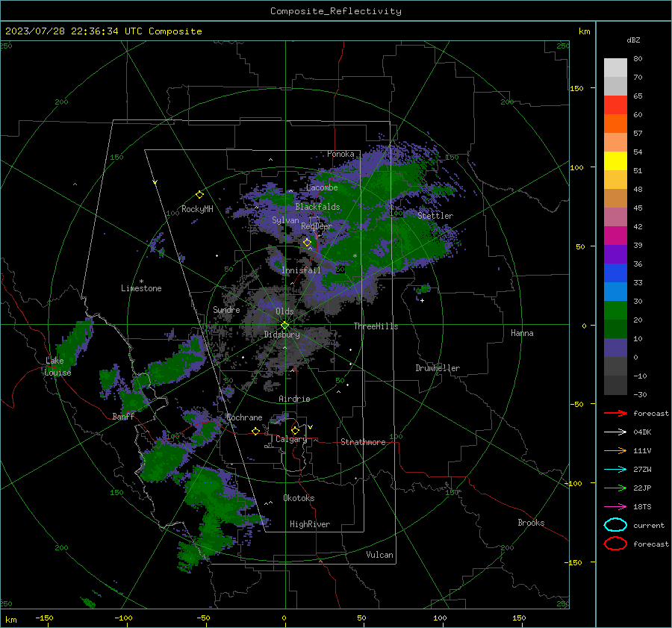Click yellow diamond marker at RedDeer
672x628 pixels.
click(x=307, y=243)
